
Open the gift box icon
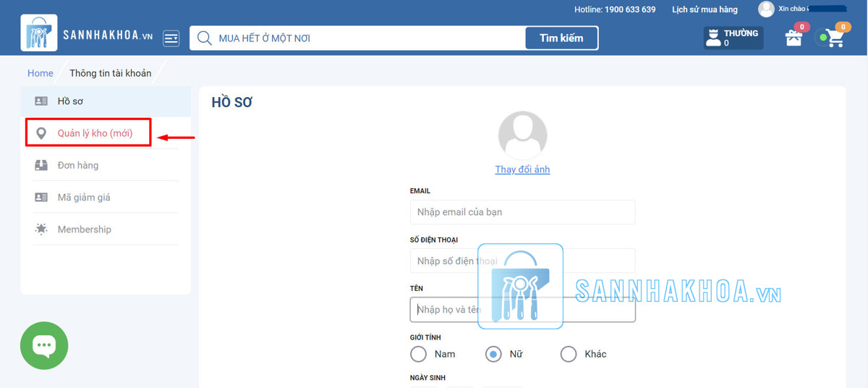(794, 38)
